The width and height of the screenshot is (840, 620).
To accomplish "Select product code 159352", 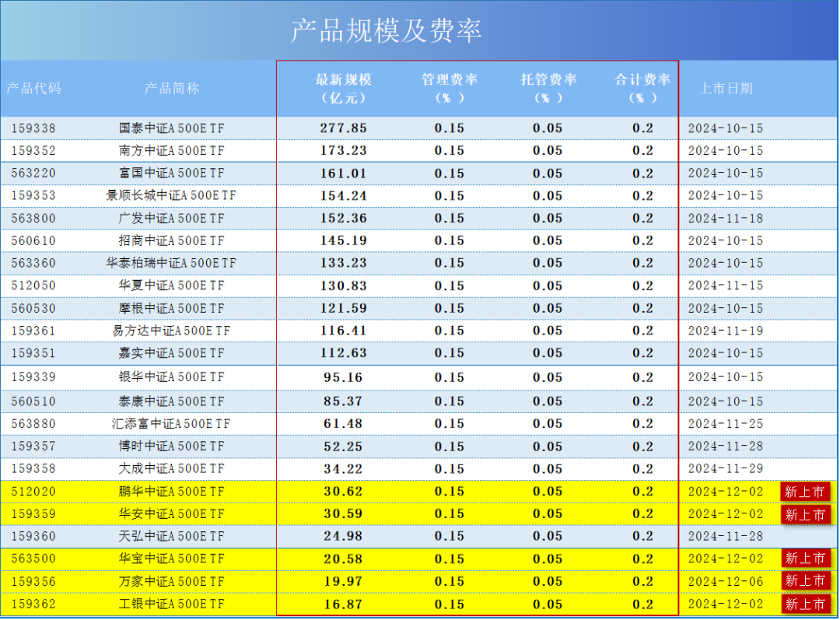I will click(33, 151).
